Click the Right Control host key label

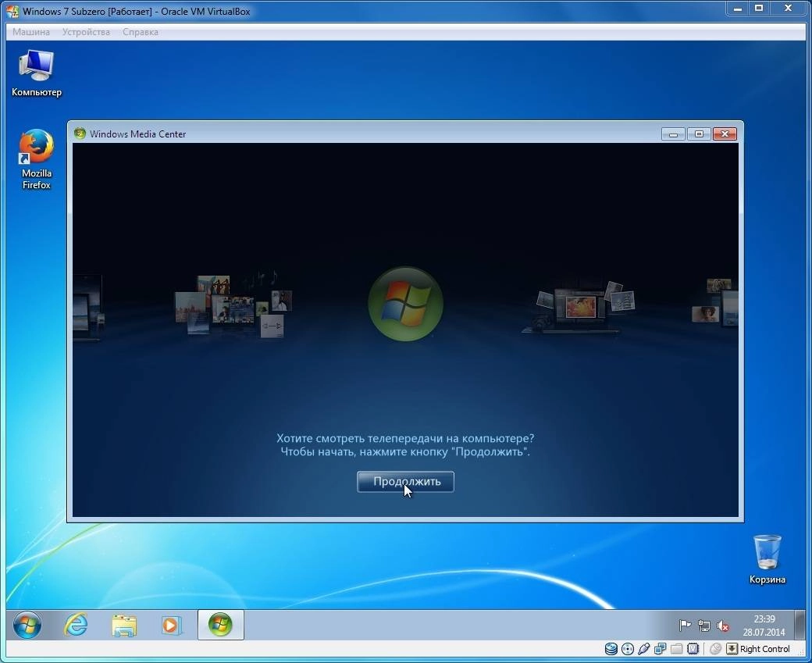(x=765, y=649)
